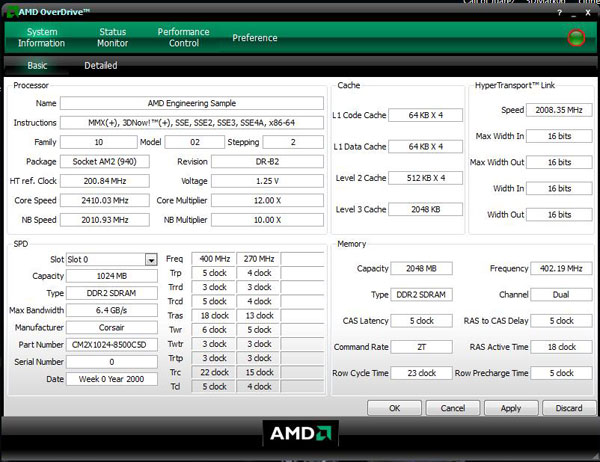Click RAS to CAS Delay value
The height and width of the screenshot is (462, 600).
tap(561, 321)
